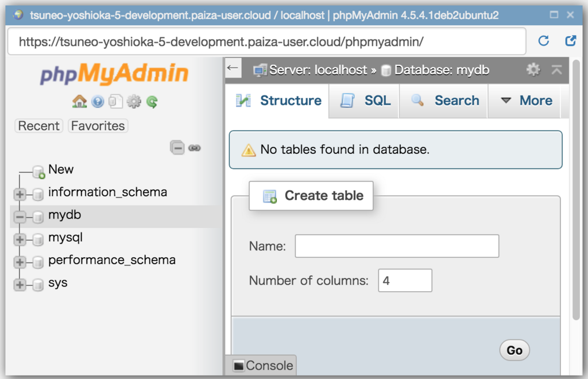This screenshot has height=379, width=588.
Task: Click the New database icon
Action: coord(38,172)
